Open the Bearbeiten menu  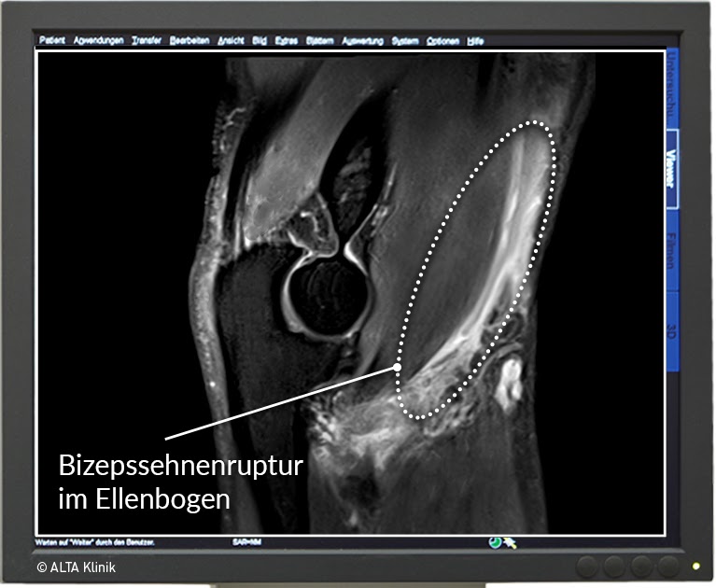tap(190, 41)
